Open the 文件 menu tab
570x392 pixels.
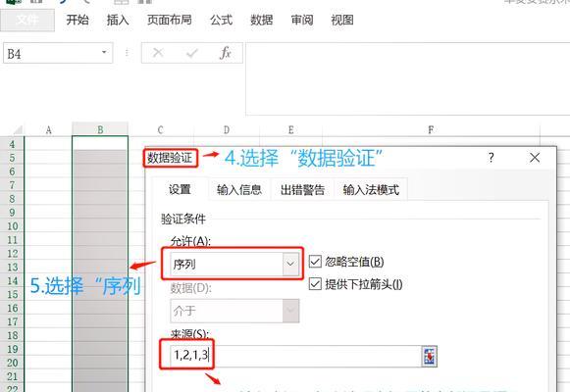[x=27, y=20]
